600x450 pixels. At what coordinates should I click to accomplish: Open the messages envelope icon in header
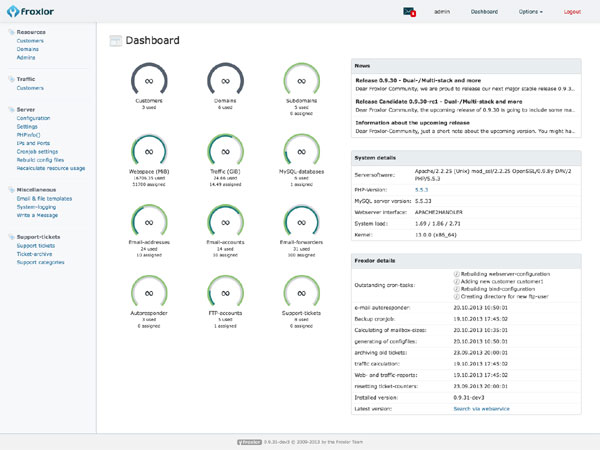click(409, 12)
